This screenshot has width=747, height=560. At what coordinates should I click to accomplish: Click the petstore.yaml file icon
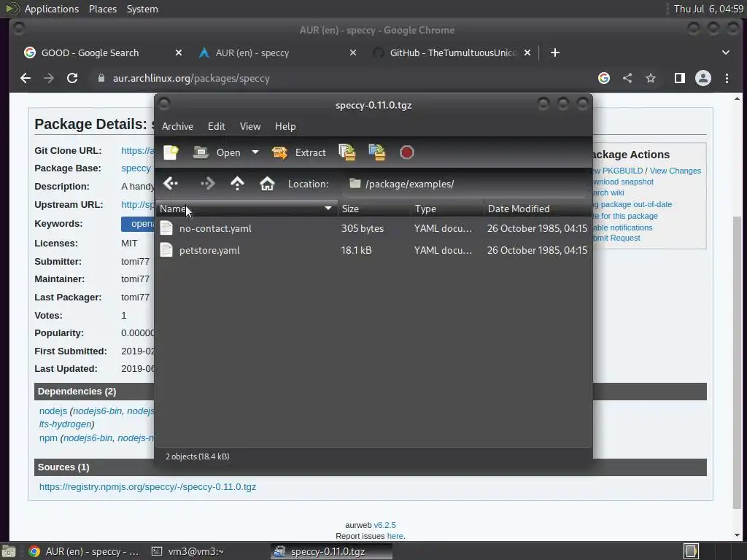click(x=166, y=250)
